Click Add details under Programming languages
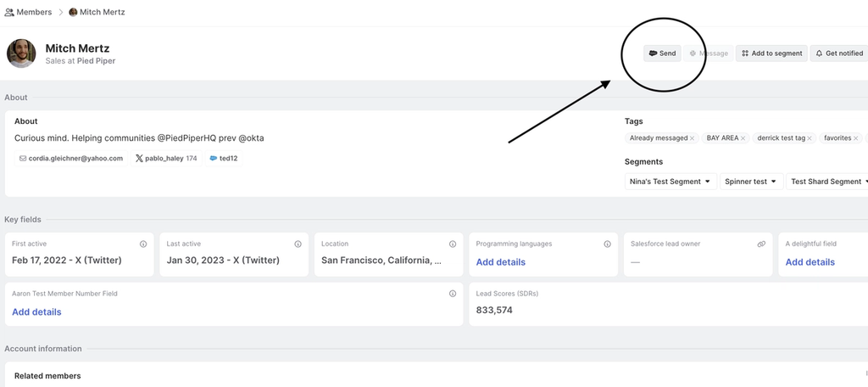This screenshot has width=868, height=387. point(501,262)
